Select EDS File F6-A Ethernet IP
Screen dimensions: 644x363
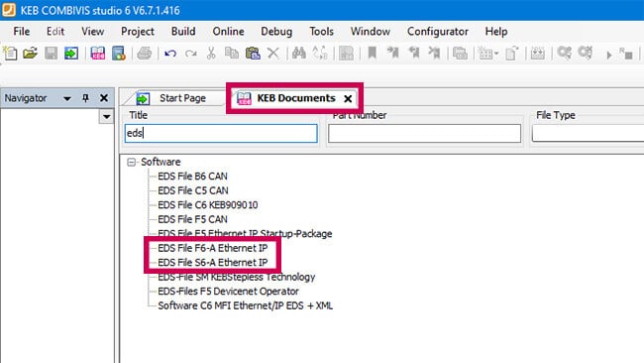(x=212, y=248)
